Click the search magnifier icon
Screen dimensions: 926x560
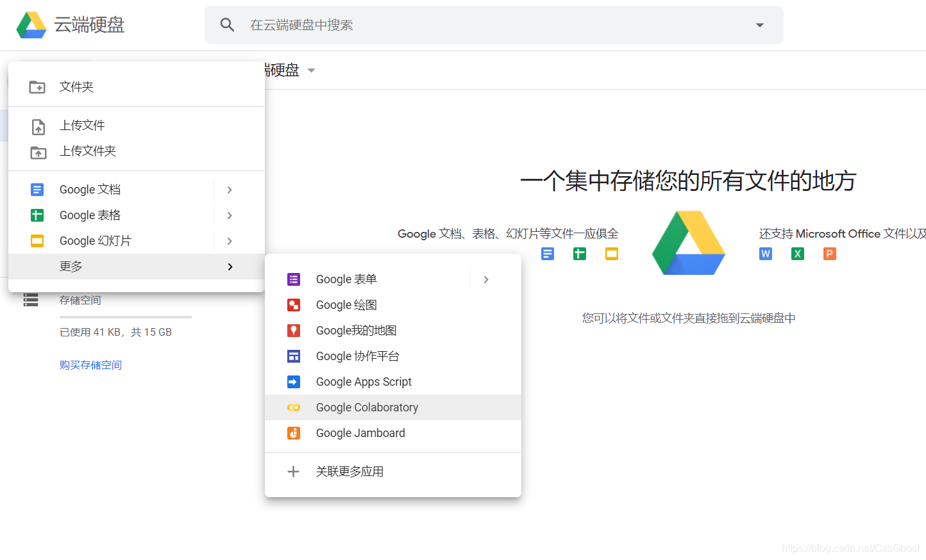click(227, 25)
